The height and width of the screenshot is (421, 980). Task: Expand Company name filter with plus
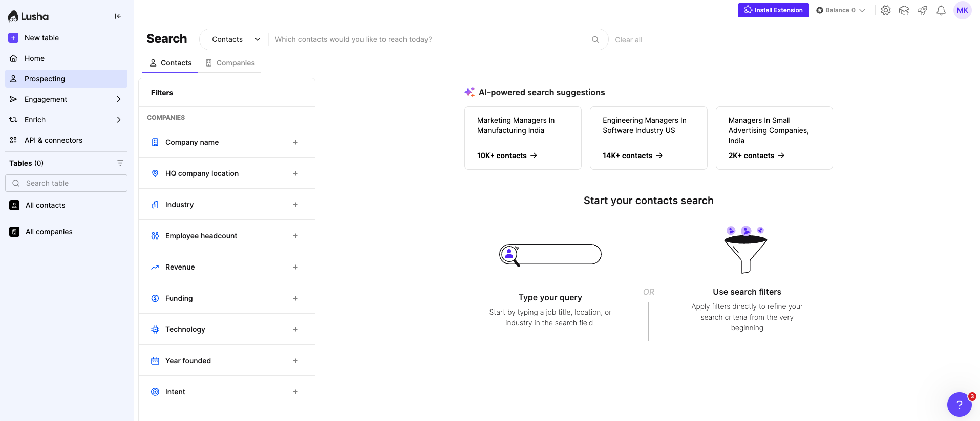click(295, 142)
